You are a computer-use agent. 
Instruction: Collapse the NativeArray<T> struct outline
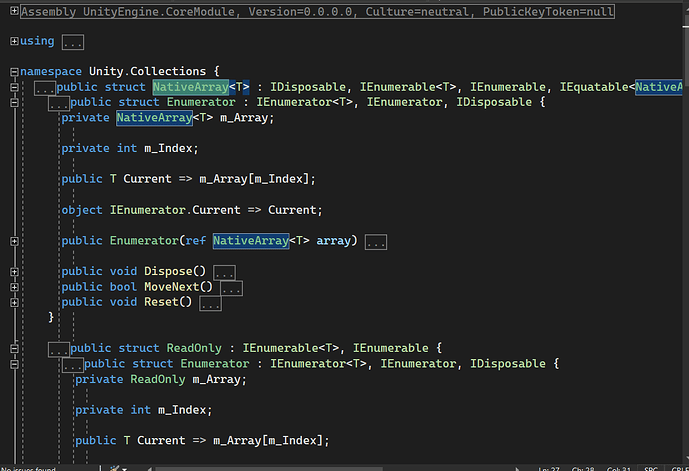(14, 87)
